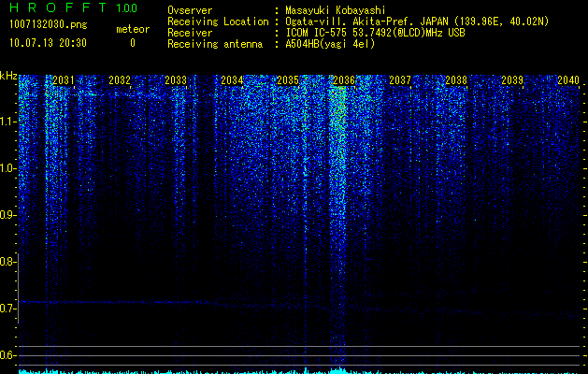The height and width of the screenshot is (374, 588).
Task: Click the meteor count value 0
Action: pos(133,43)
